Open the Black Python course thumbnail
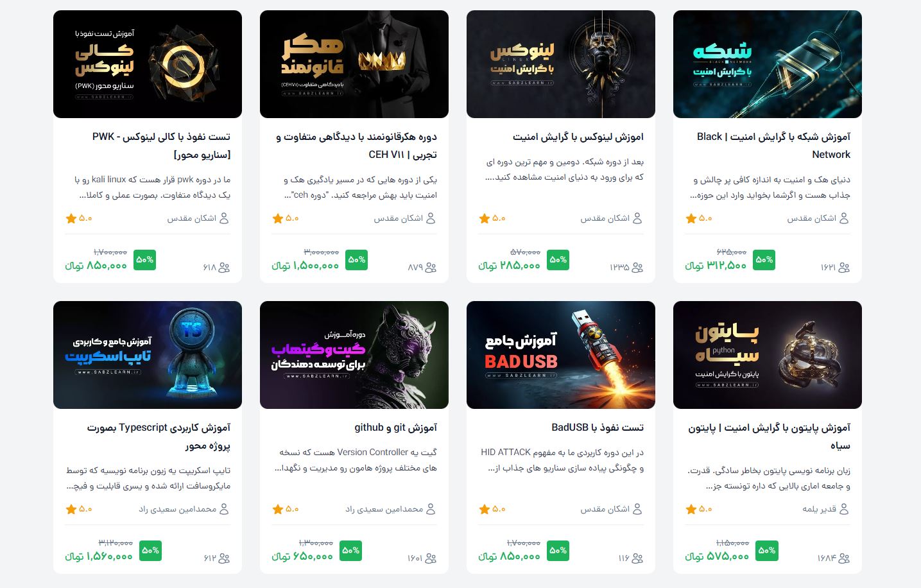Viewport: 921px width, 588px height. tap(768, 355)
